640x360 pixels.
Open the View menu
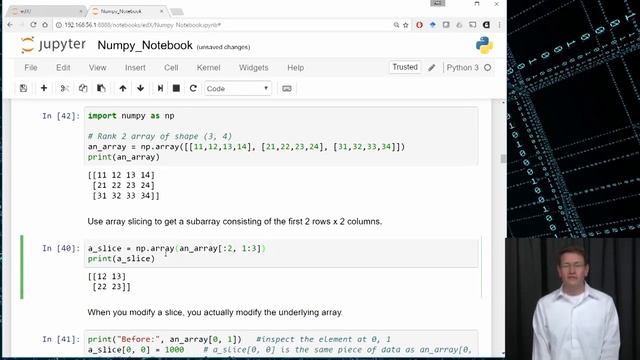[x=98, y=68]
